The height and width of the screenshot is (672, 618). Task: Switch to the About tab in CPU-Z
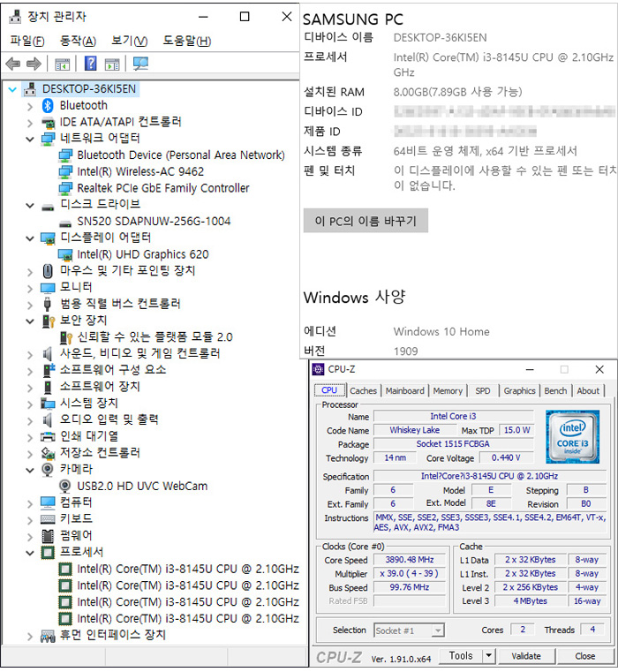click(x=588, y=391)
